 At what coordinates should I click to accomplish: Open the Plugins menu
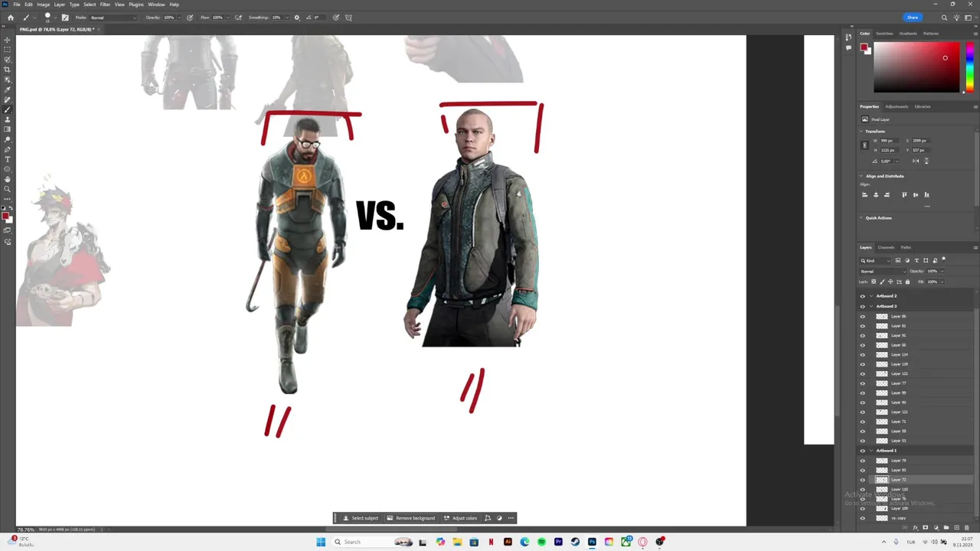136,5
